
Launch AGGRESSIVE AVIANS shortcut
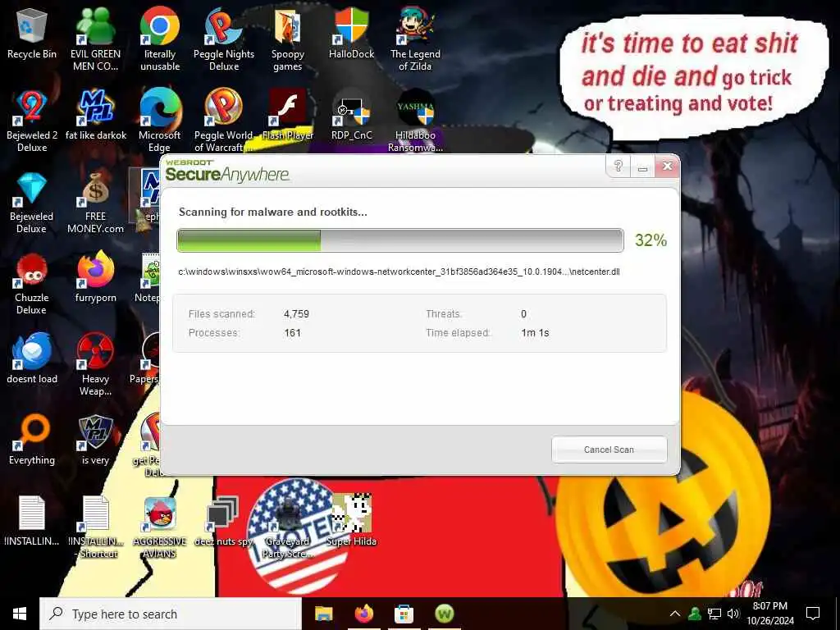pos(160,527)
